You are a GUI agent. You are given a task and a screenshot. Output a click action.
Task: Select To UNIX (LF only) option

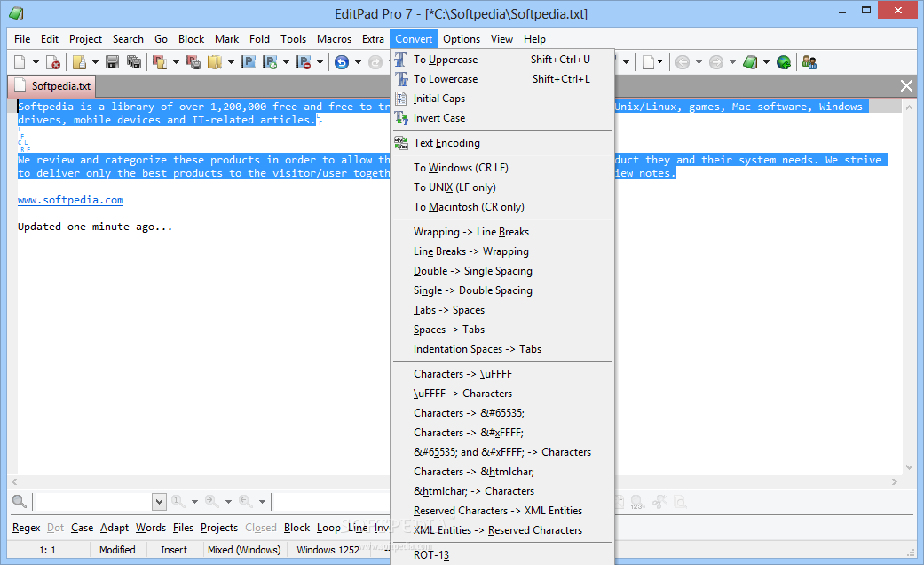[x=502, y=187]
